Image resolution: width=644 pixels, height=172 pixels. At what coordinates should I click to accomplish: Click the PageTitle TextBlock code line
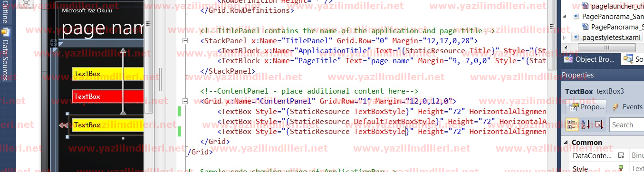(382, 61)
